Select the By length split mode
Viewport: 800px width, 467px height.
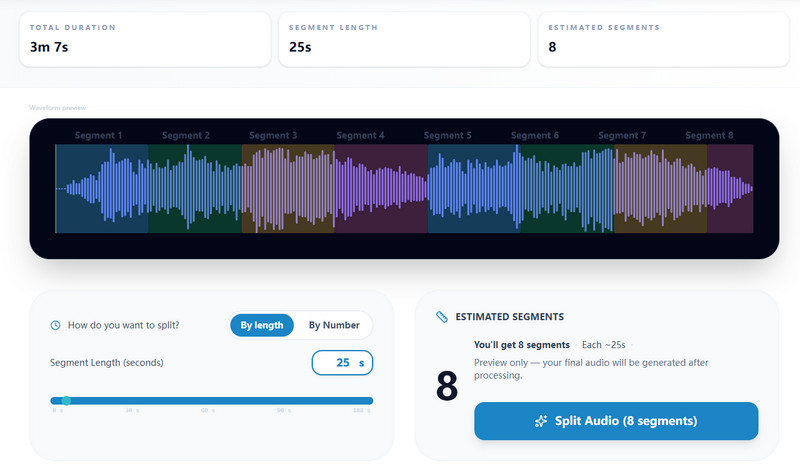262,325
